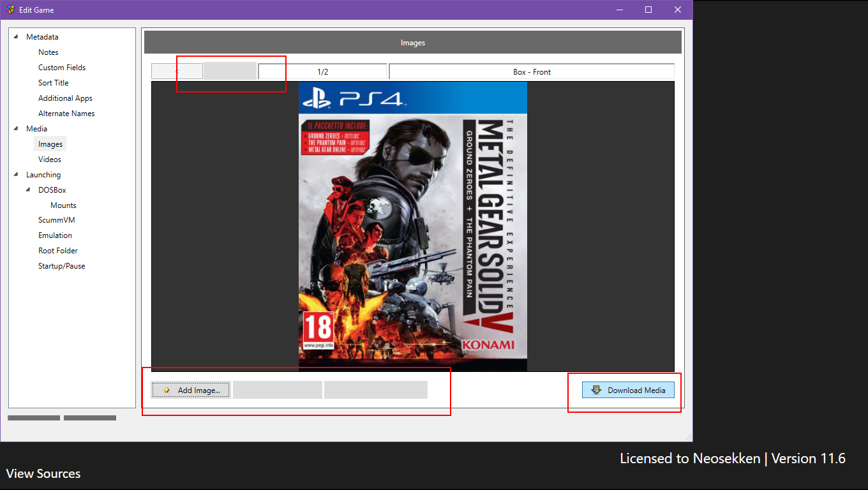Open the Sort Title section

click(54, 83)
